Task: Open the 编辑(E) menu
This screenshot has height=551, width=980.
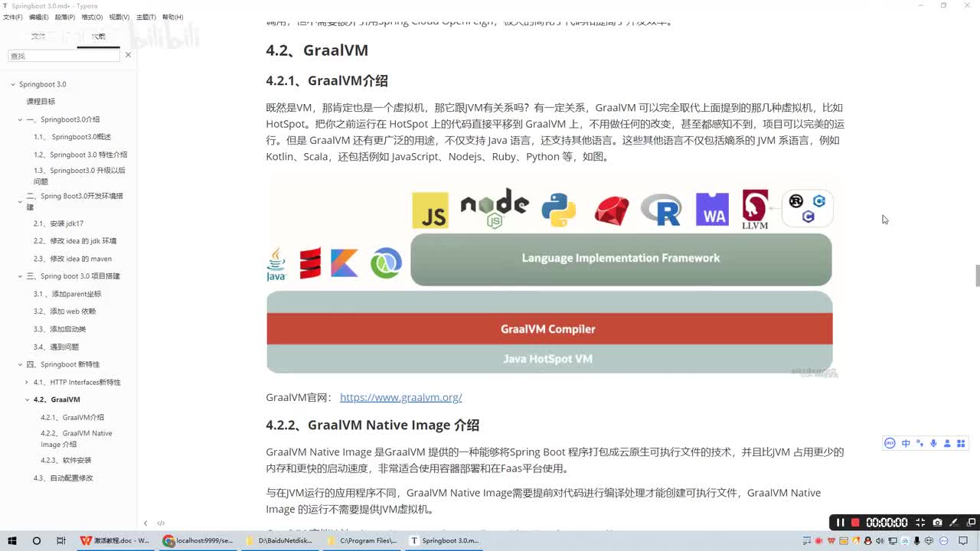Action: coord(39,17)
